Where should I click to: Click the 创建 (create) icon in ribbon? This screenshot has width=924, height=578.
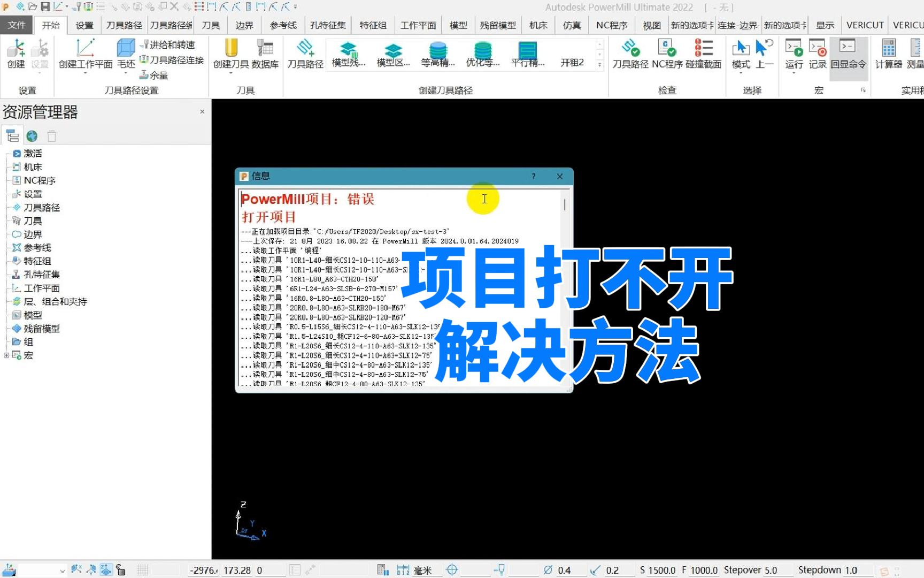[x=16, y=54]
